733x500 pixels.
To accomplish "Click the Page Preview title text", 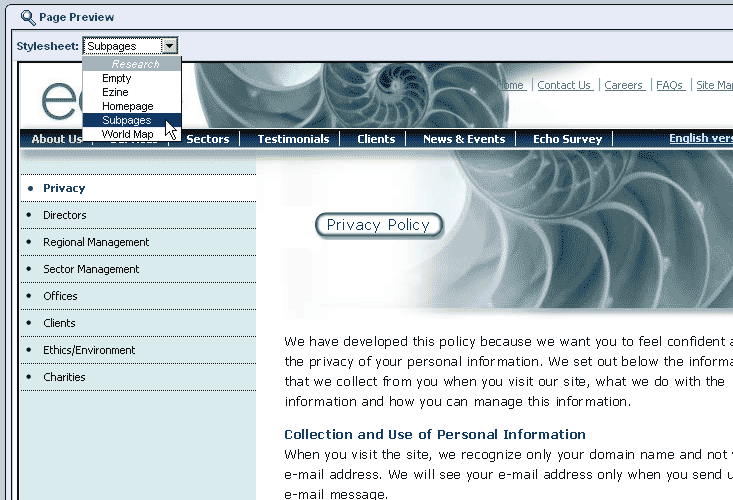I will 77,17.
